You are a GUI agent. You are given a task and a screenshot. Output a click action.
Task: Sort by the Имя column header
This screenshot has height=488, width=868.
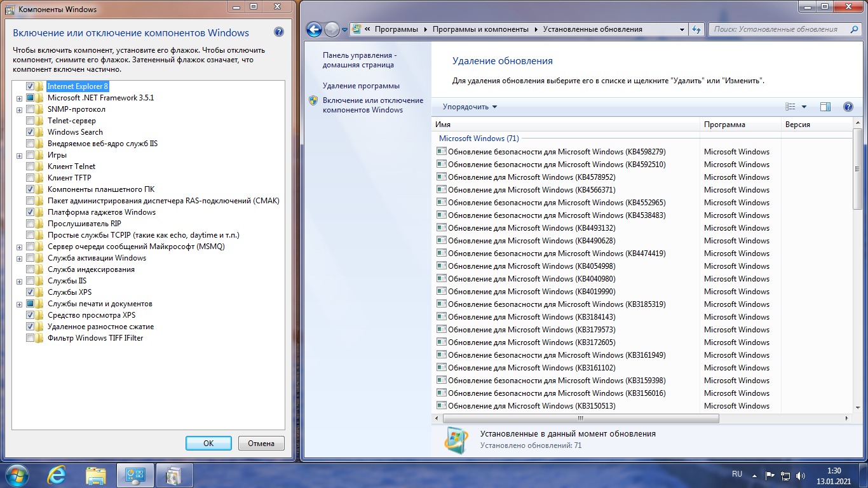(x=566, y=125)
